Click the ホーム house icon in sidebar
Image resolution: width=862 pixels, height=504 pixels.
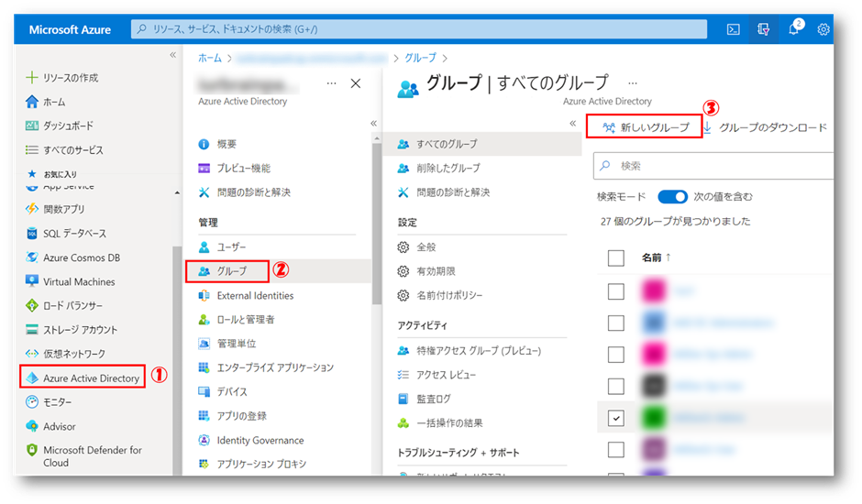pos(32,102)
